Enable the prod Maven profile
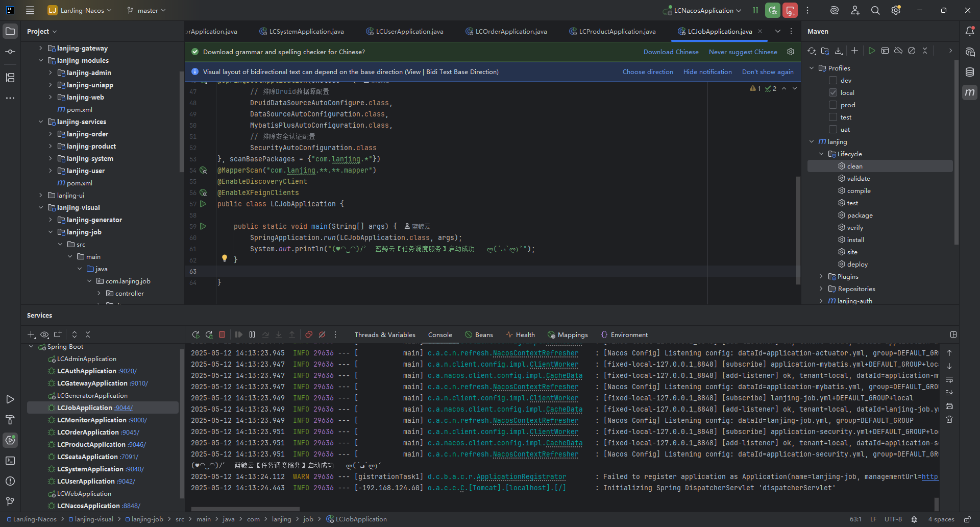980x527 pixels. (x=833, y=105)
